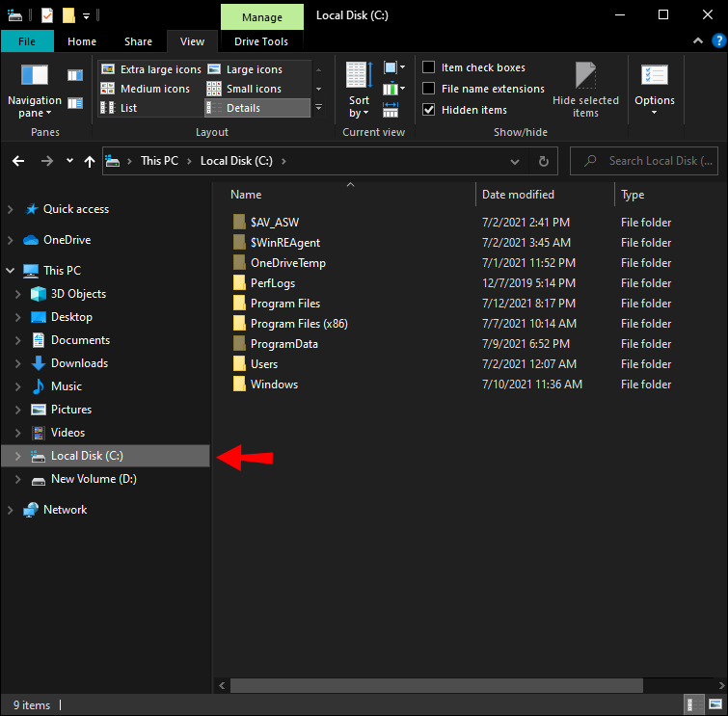Open the Navigation pane menu
Viewport: 728px width, 716px height.
[x=35, y=91]
